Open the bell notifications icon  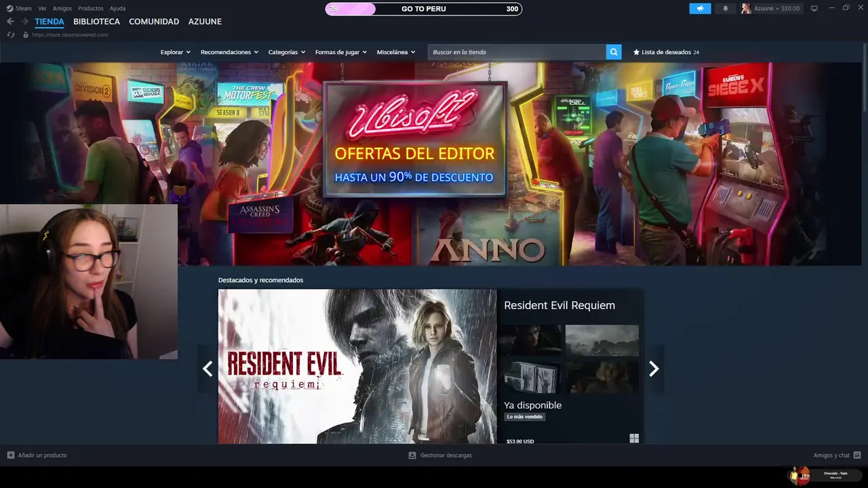click(725, 8)
